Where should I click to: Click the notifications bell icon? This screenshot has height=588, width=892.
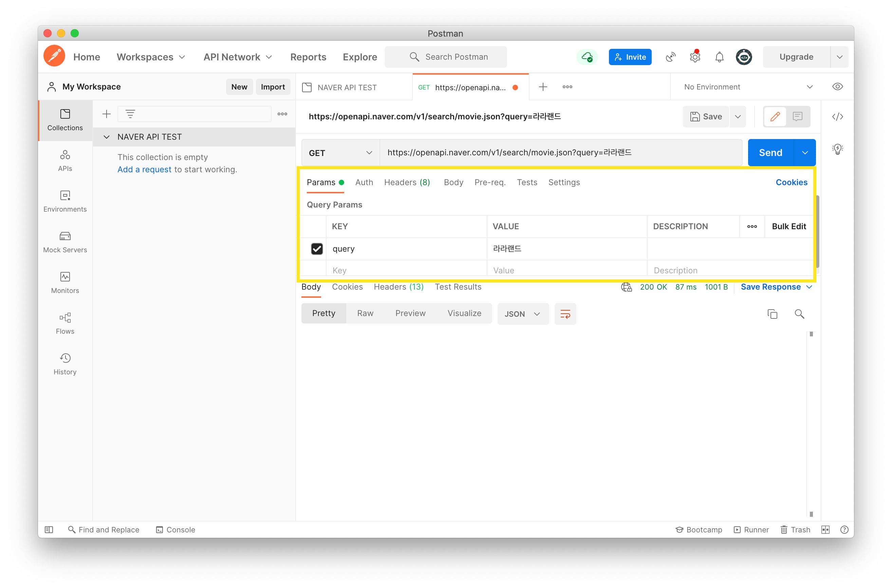click(719, 57)
